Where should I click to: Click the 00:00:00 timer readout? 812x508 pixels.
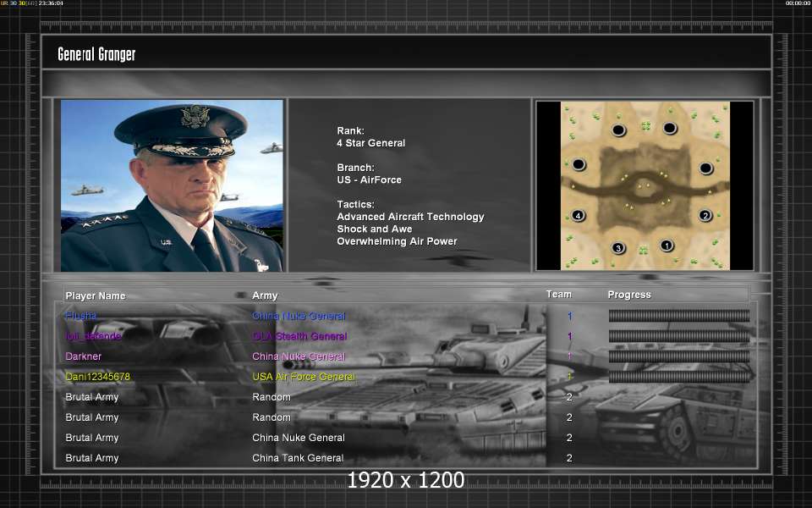[x=798, y=3]
